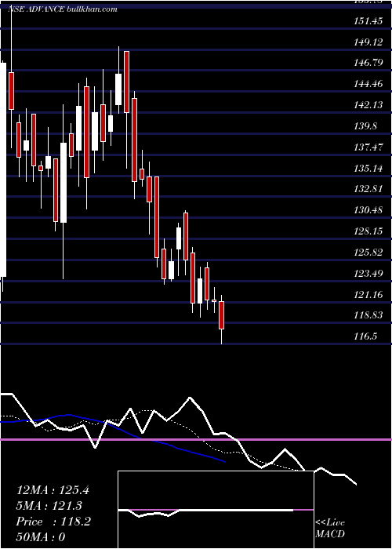Click the MACD inset chart box
This screenshot has width=392, height=549.
pyautogui.click(x=216, y=510)
